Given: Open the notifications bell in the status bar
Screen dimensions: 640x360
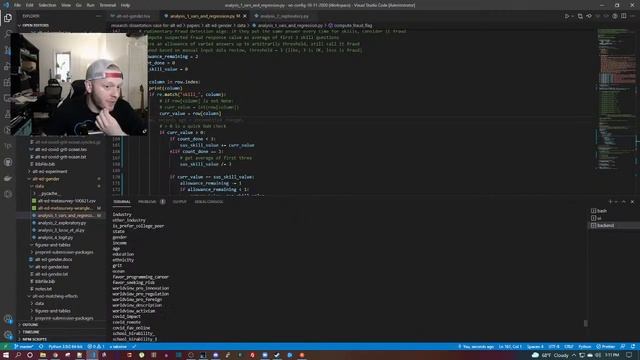Looking at the screenshot, I should (632, 347).
